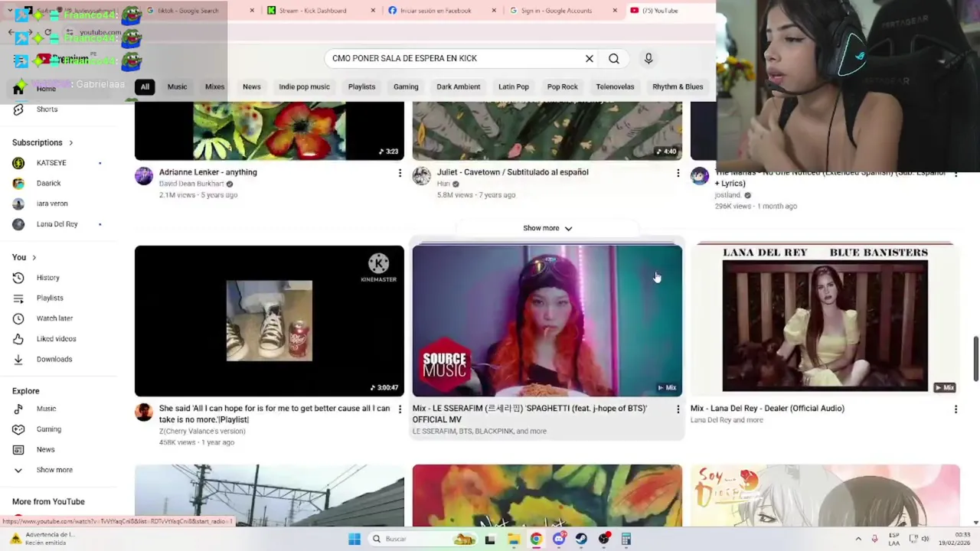
Task: Open Z(Cherry Valance's version) channel link
Action: click(202, 431)
